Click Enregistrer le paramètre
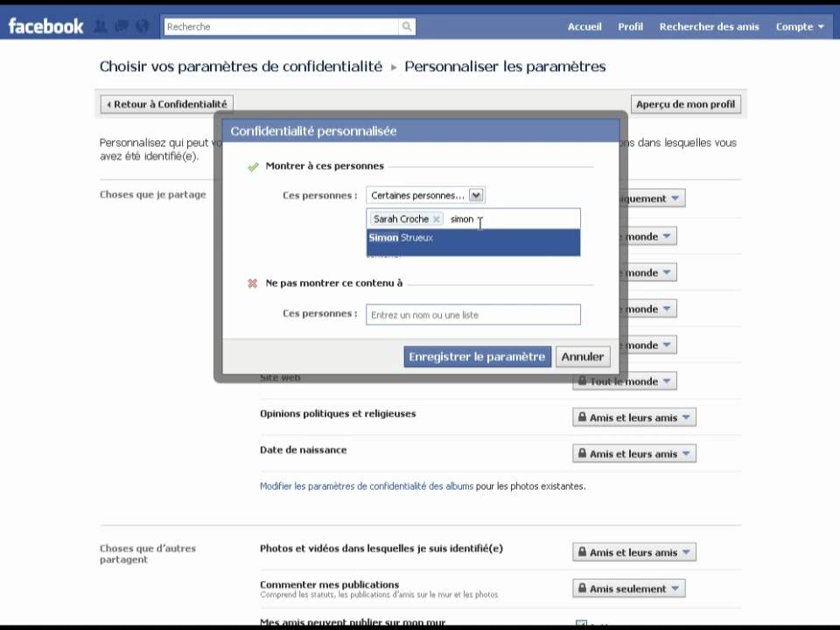 (478, 356)
